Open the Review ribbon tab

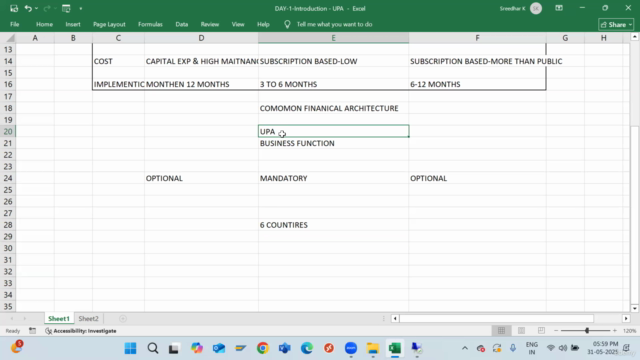click(x=209, y=24)
